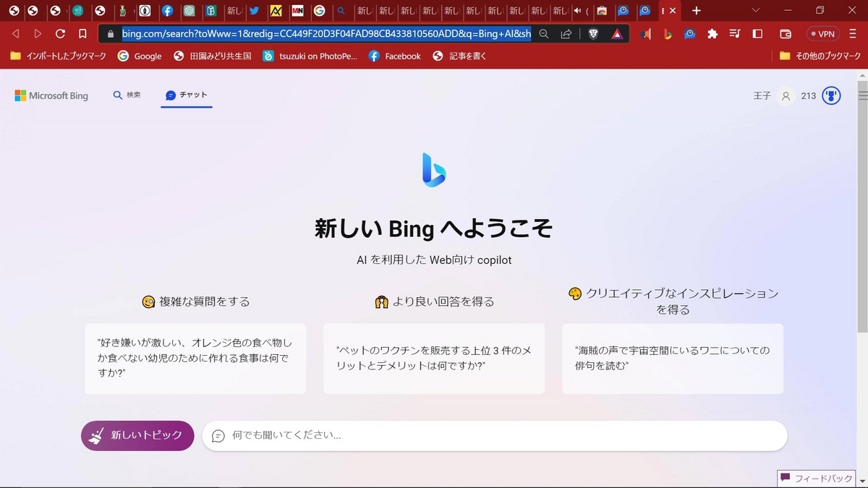
Task: Click the megaphone extension icon
Action: pyautogui.click(x=646, y=34)
